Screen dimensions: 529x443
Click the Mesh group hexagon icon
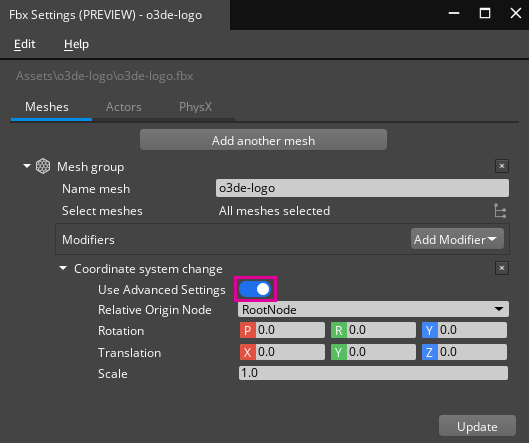[43, 166]
